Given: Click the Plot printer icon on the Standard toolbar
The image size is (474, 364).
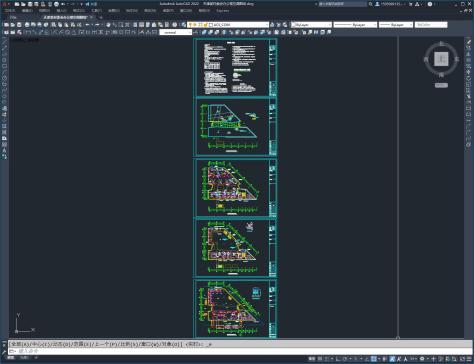Looking at the screenshot, I should [x=27, y=25].
